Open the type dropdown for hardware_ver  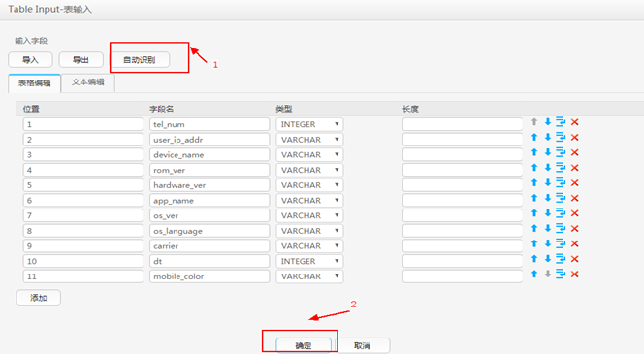(x=309, y=185)
